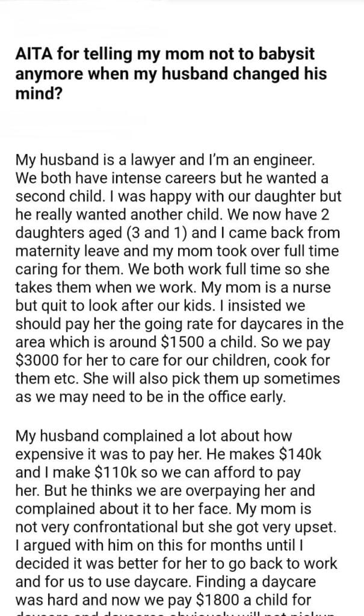Click the ages text "(3 and 1)"
The width and height of the screenshot is (364, 616).
pos(145,233)
